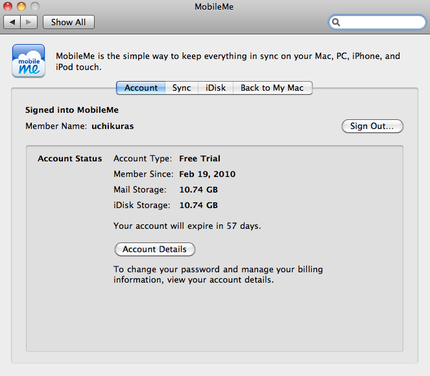
Task: Click the 'Account Status' label
Action: pos(70,159)
